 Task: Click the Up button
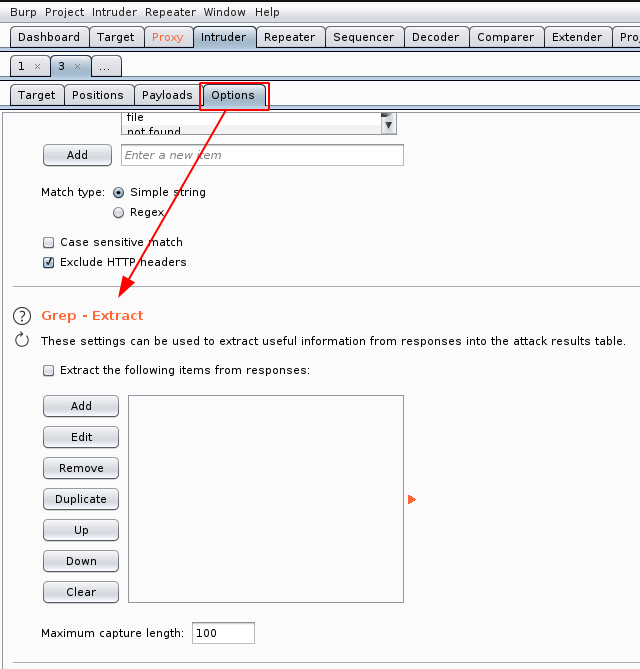(81, 530)
